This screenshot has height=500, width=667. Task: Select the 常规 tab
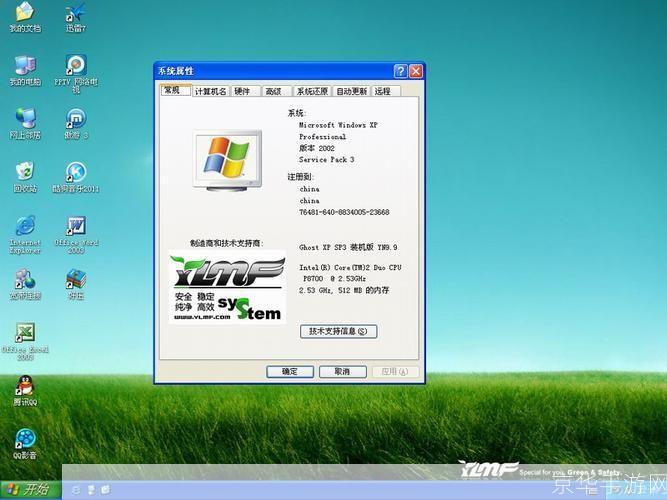click(x=175, y=90)
